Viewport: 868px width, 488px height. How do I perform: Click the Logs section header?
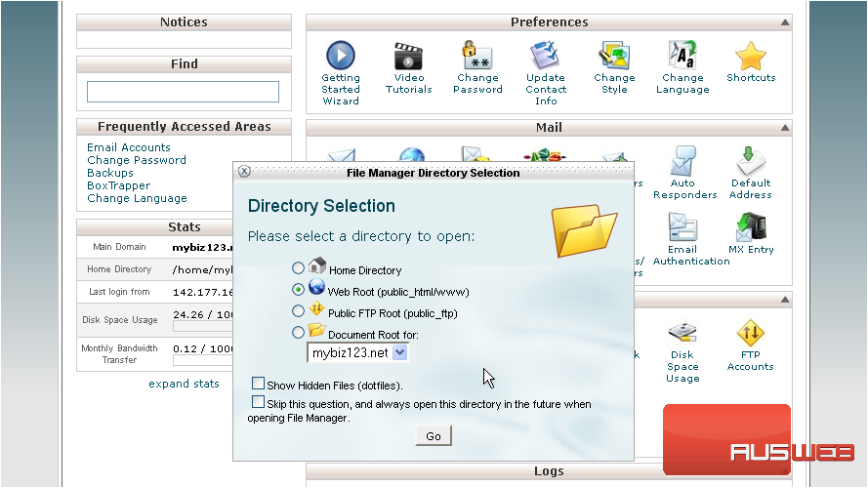[x=549, y=470]
